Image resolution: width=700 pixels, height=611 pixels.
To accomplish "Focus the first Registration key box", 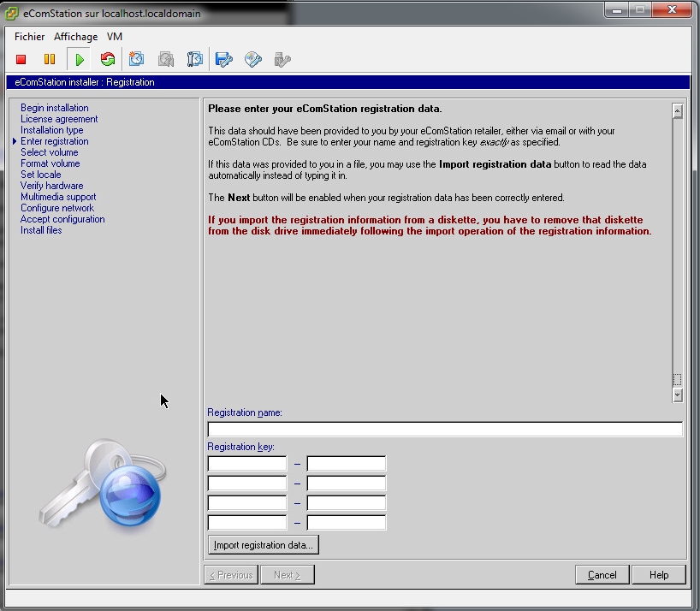I will (x=247, y=464).
